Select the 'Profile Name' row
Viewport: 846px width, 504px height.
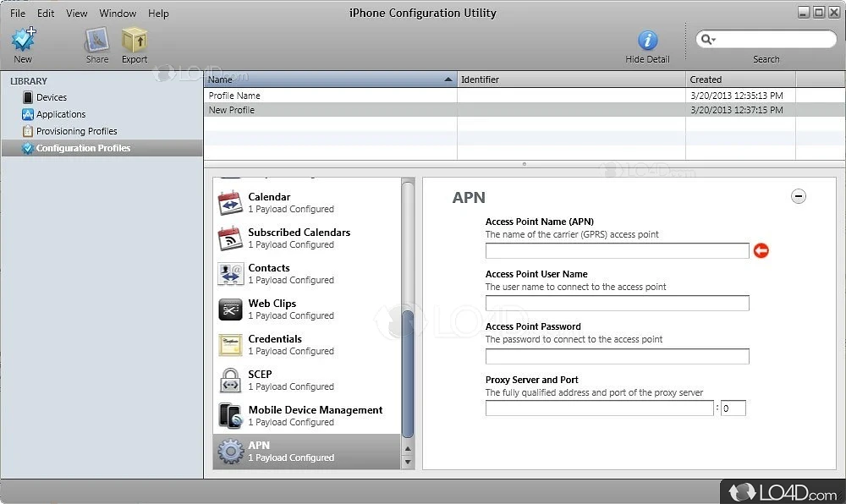pyautogui.click(x=330, y=96)
